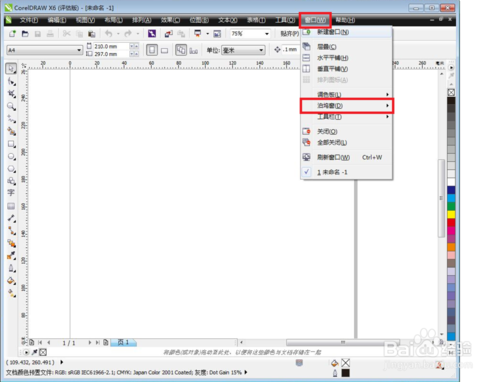This screenshot has height=382, width=500.
Task: Open the units dropdown
Action: tap(243, 50)
